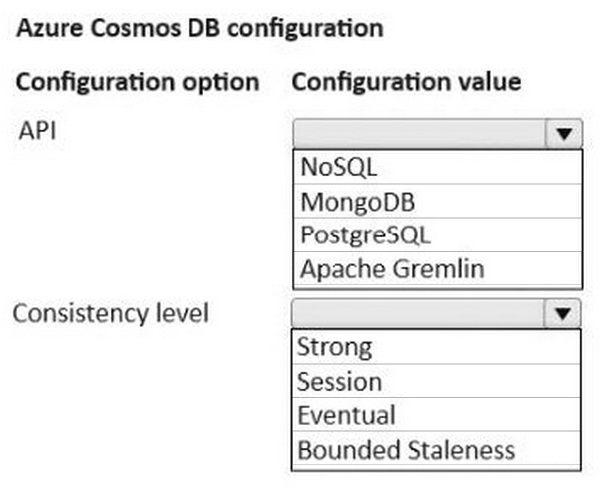600x492 pixels.
Task: Choose Strong consistency level
Action: coord(436,347)
